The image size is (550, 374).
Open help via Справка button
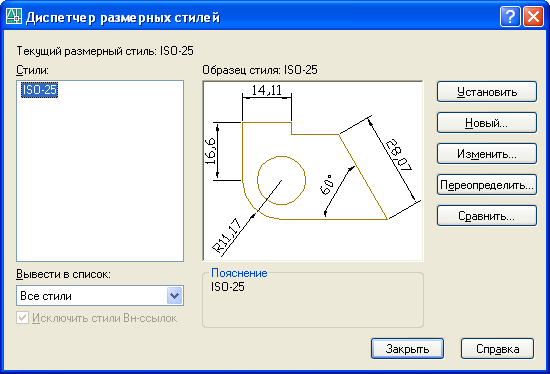(497, 348)
